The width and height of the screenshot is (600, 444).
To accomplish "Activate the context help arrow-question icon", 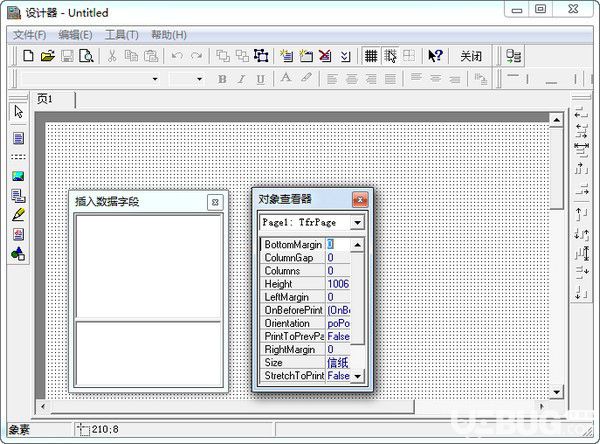I will point(435,56).
